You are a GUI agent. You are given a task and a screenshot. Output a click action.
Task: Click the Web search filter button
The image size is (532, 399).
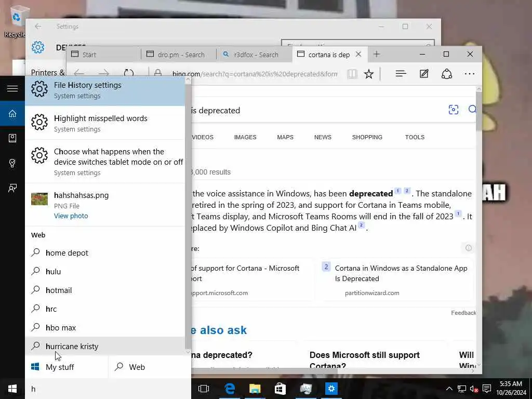(150, 367)
